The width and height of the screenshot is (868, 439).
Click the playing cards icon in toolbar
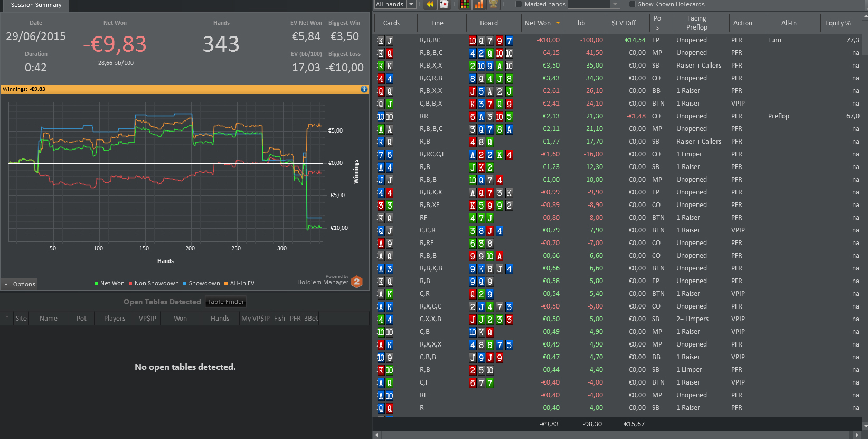tap(444, 4)
